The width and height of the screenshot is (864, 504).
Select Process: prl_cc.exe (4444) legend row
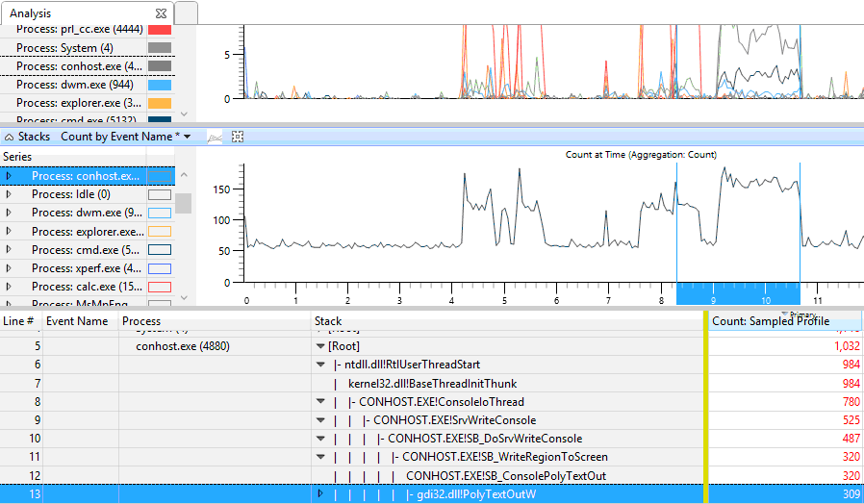[x=79, y=29]
